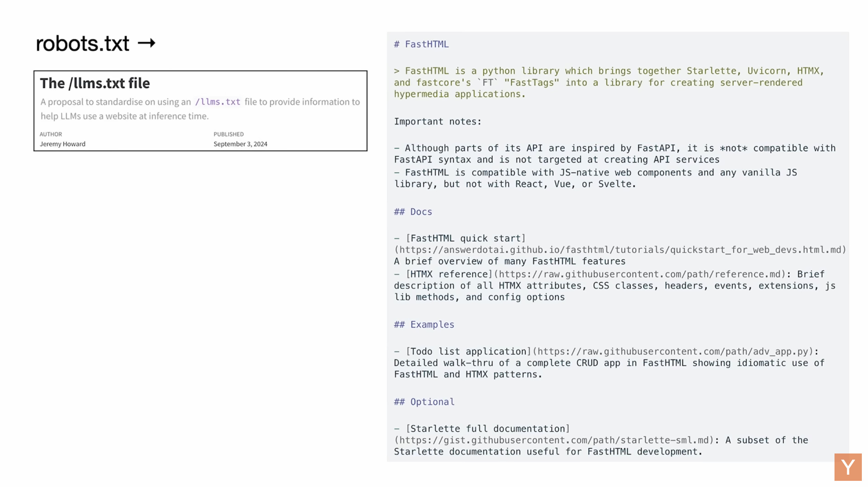Click the Important notes: line
Viewport: 868px width, 487px height.
click(437, 122)
